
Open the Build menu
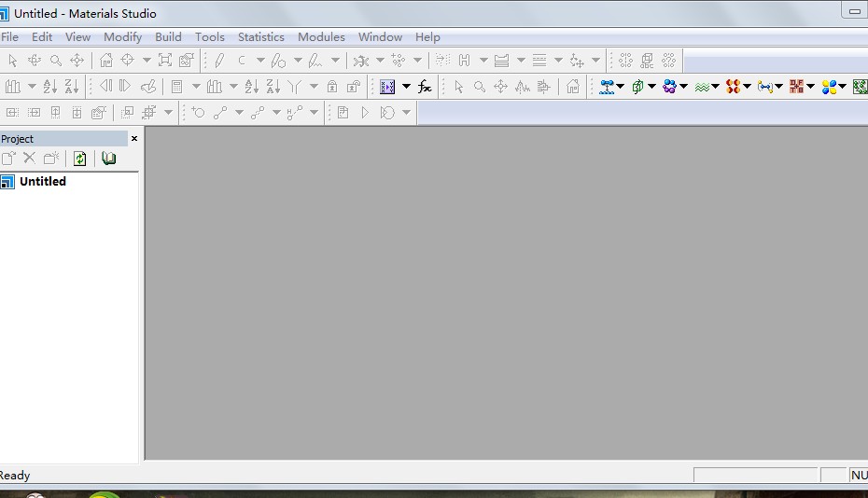tap(168, 37)
